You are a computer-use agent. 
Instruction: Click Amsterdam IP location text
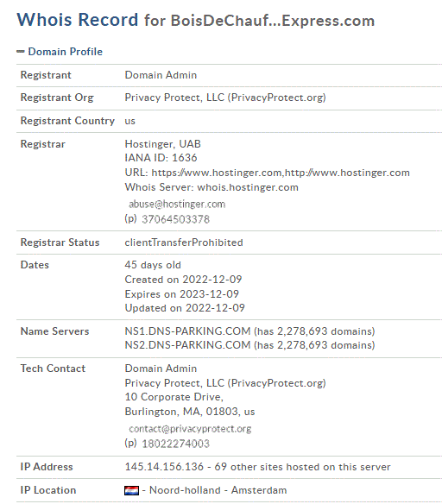pos(259,490)
